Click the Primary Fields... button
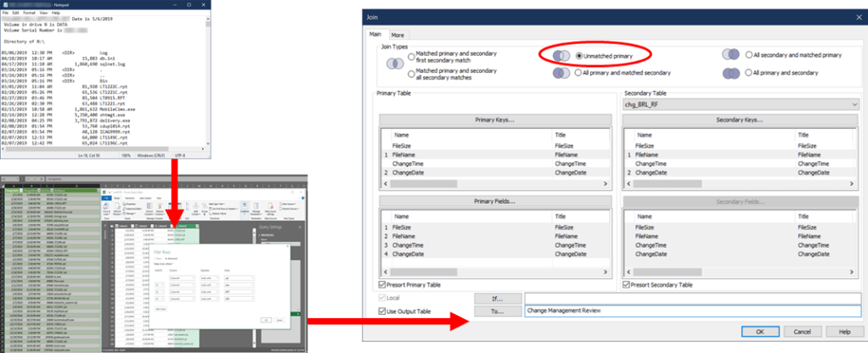 (x=495, y=201)
